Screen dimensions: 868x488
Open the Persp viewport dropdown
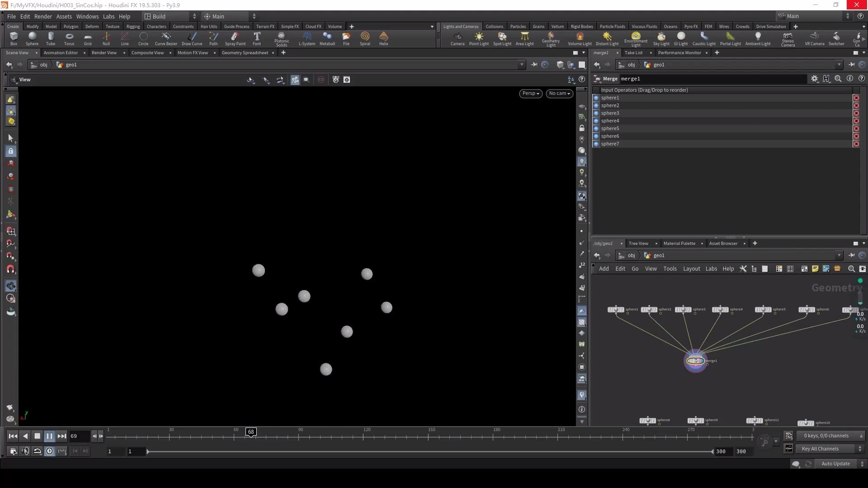pos(530,94)
